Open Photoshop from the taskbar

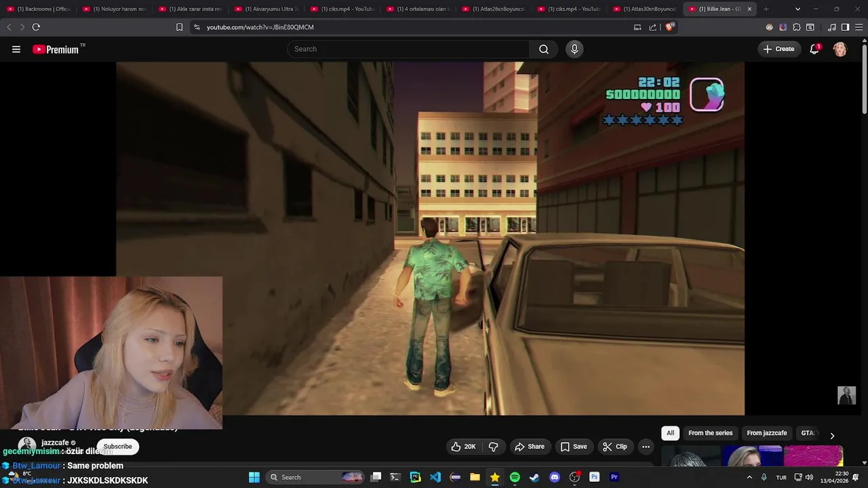595,477
